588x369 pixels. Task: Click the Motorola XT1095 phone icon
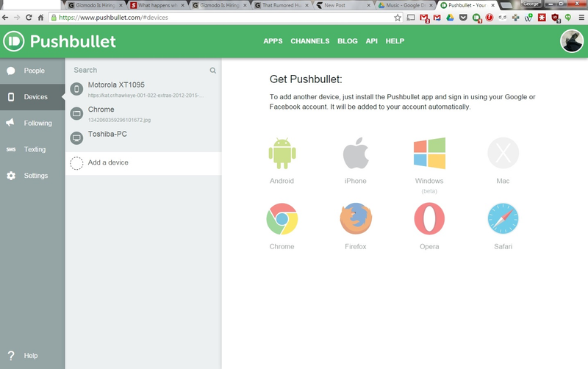coord(76,89)
